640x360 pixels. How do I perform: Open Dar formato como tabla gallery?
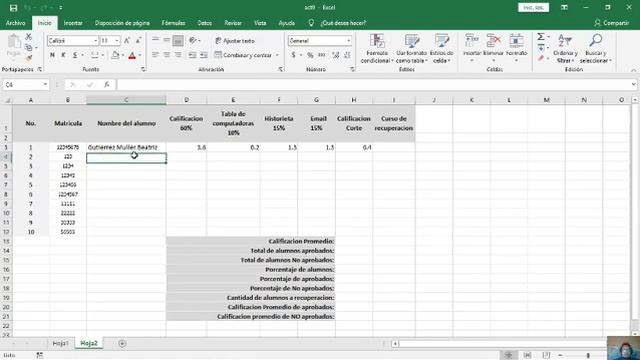point(411,48)
